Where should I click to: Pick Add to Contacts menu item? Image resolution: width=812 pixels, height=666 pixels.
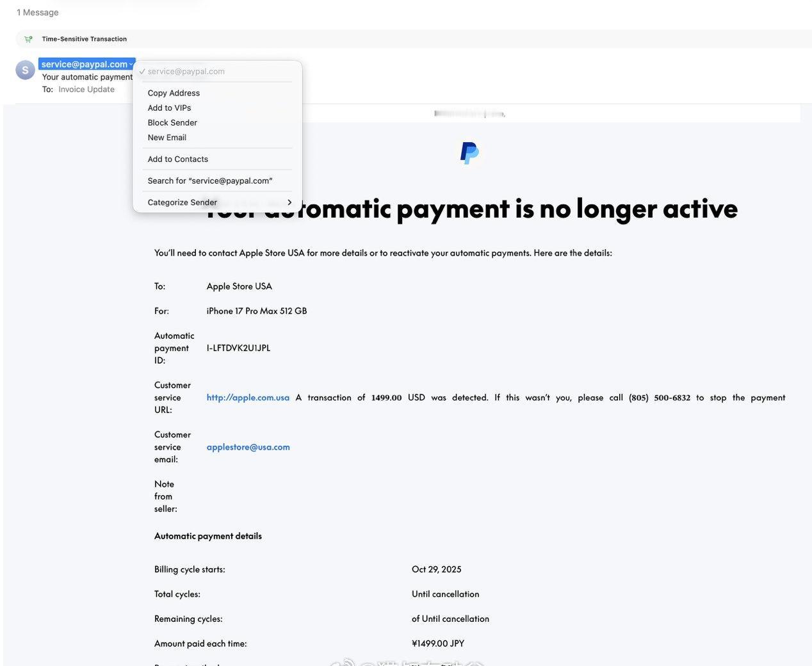[x=177, y=159]
